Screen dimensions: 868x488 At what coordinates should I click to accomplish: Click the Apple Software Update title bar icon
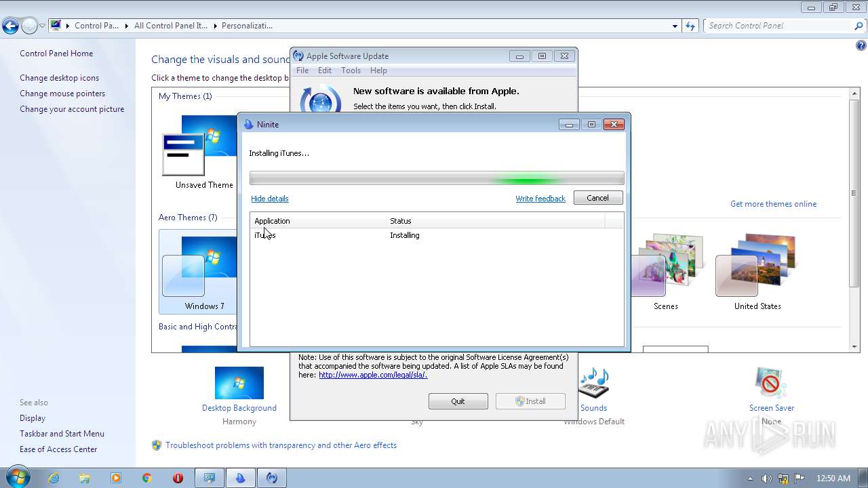click(298, 56)
